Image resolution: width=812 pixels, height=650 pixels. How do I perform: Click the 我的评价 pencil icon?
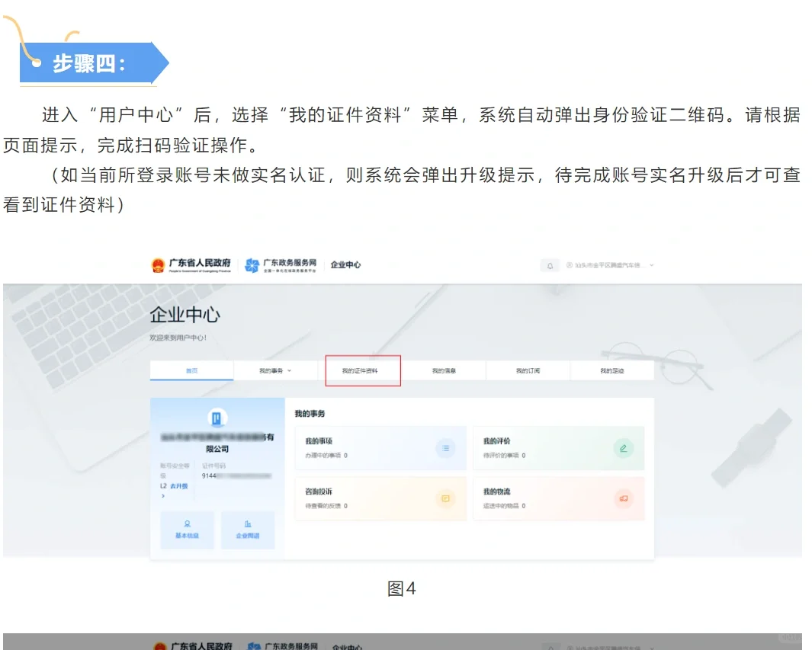coord(624,447)
